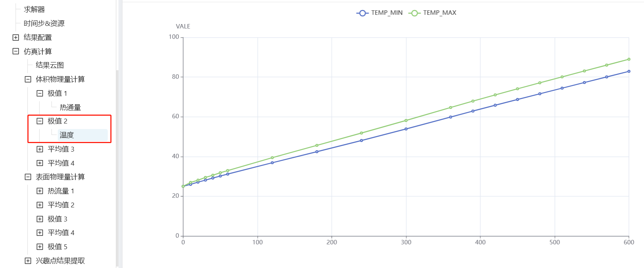This screenshot has height=268, width=644.
Task: Collapse the 表面物理量计算 node
Action: [28, 177]
